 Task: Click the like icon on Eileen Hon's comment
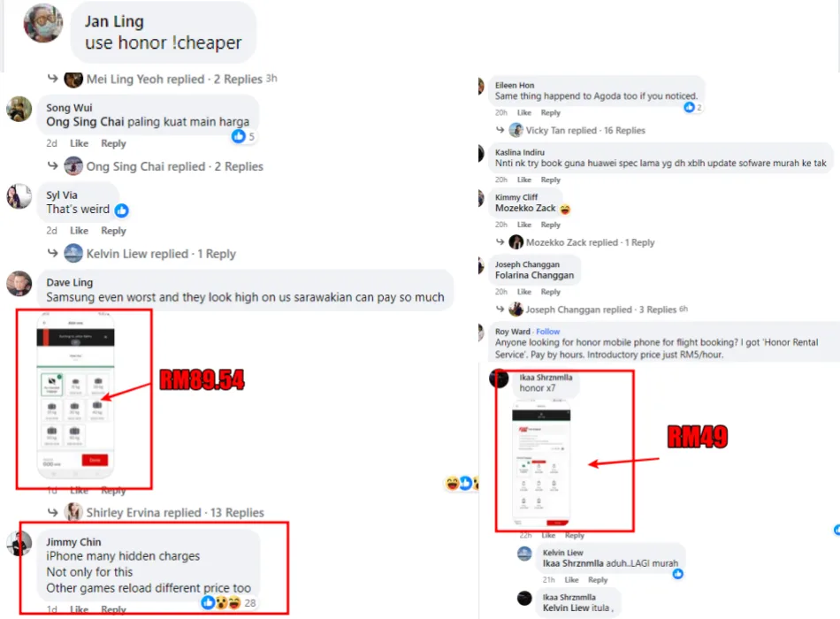tap(689, 107)
